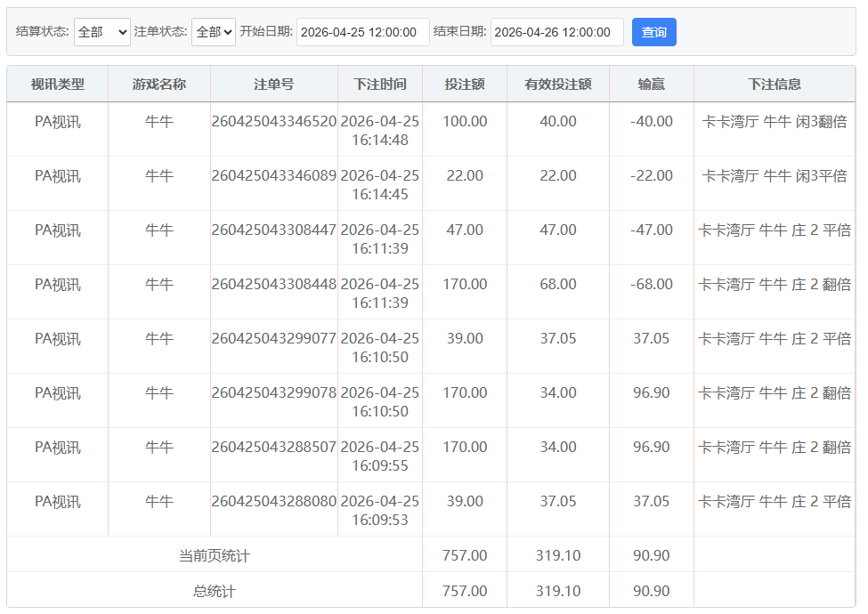Select bet info 卡卡湾厅 牛牛 闲3翻倍
The height and width of the screenshot is (614, 868).
[x=775, y=122]
